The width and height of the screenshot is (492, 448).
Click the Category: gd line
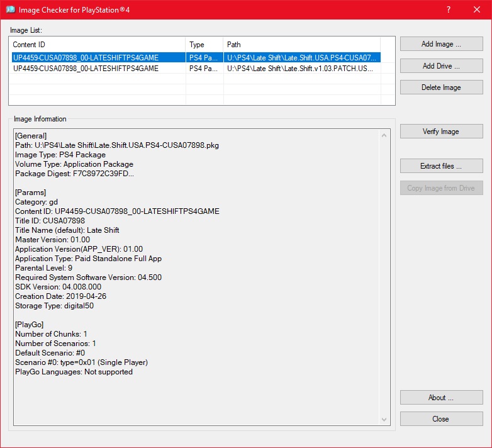point(36,202)
